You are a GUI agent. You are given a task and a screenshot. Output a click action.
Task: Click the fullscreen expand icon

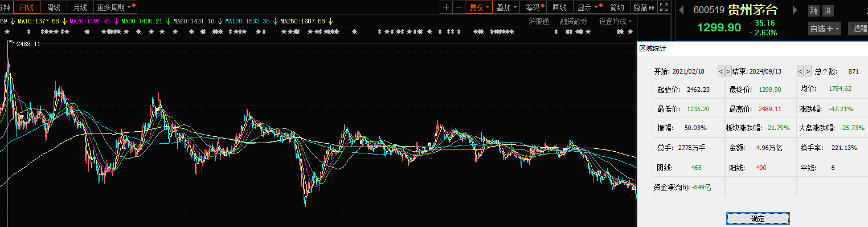[664, 7]
